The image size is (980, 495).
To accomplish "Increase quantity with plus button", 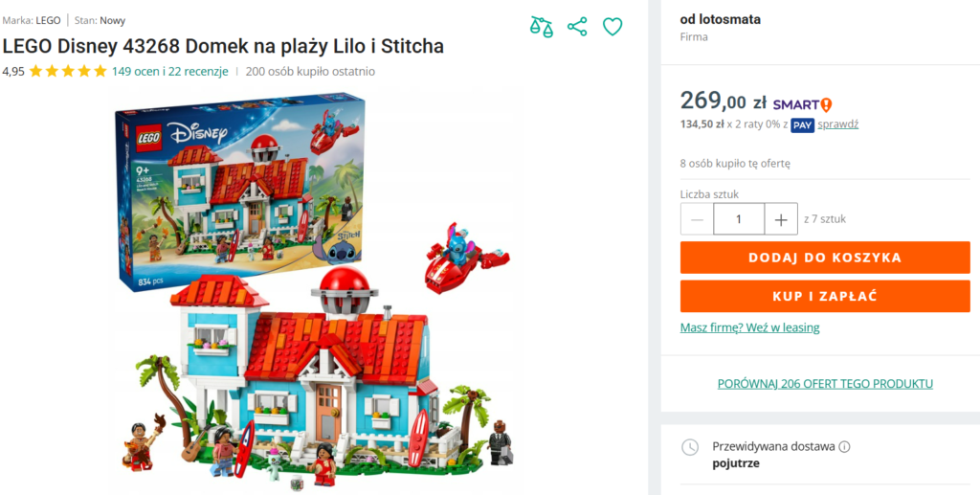I will pos(781,219).
